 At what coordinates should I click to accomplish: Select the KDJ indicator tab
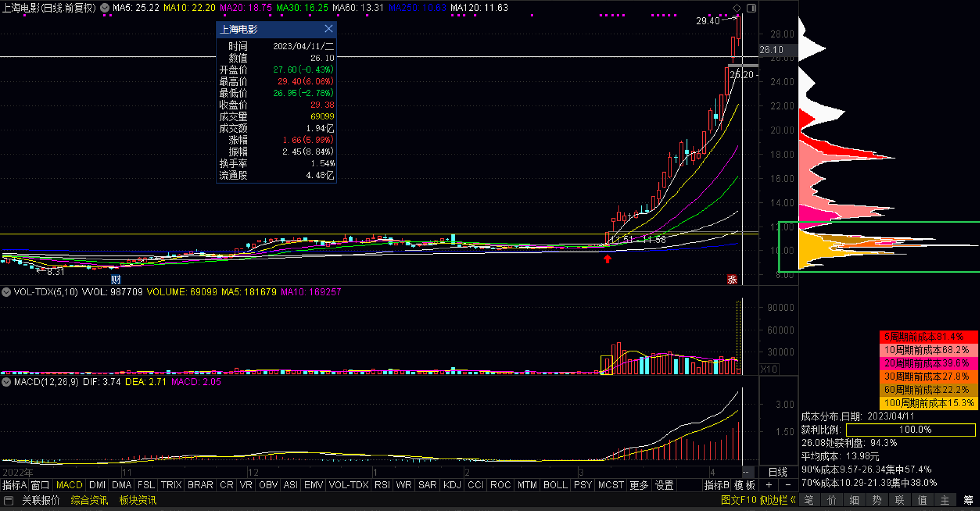coord(452,485)
